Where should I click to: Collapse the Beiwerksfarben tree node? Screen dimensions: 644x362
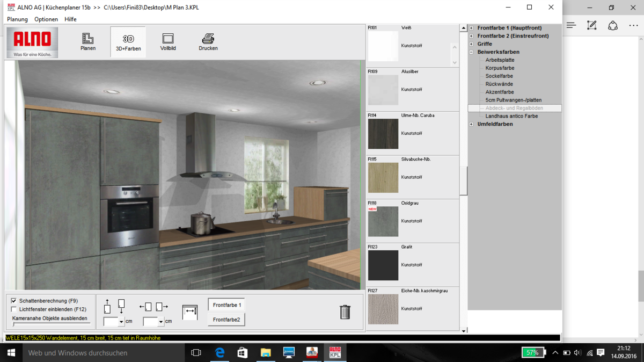click(471, 52)
